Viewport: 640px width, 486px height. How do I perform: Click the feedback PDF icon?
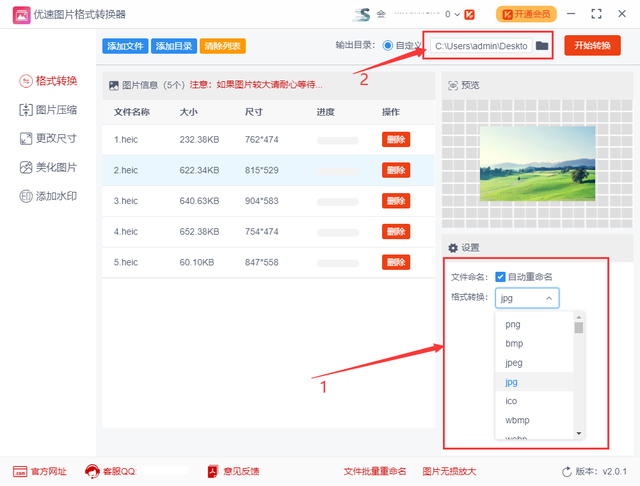[x=213, y=471]
